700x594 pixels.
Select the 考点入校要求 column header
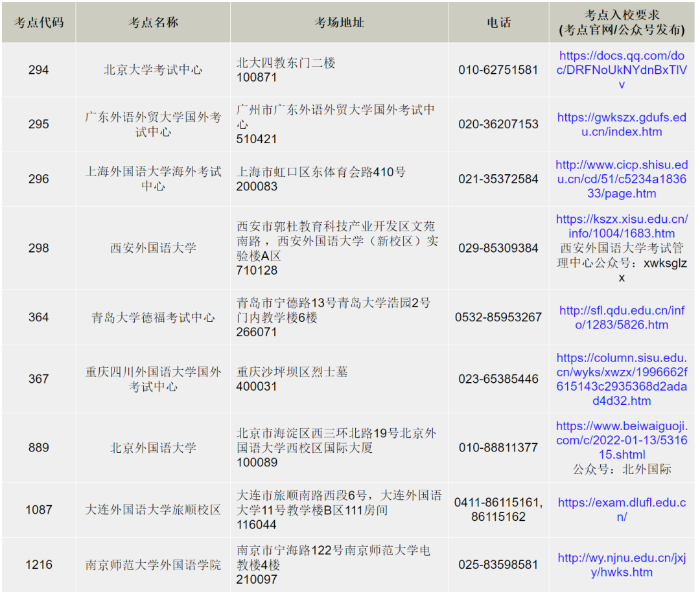pos(622,22)
